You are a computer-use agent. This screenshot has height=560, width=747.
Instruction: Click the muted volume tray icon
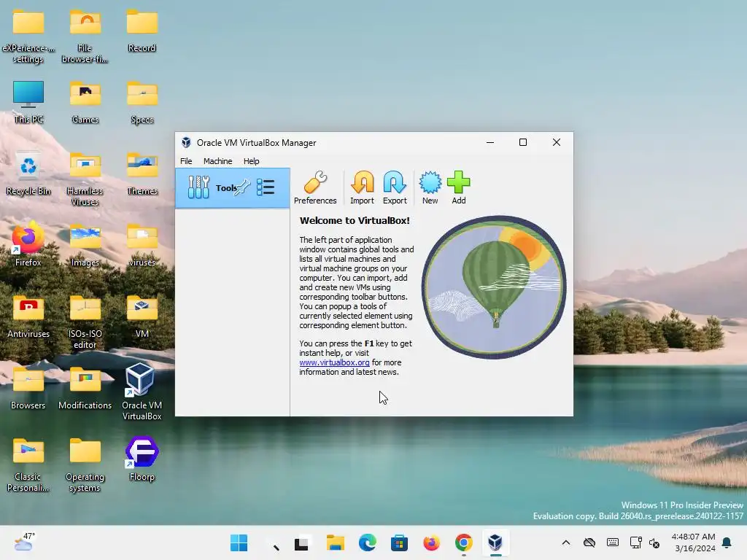tap(654, 543)
